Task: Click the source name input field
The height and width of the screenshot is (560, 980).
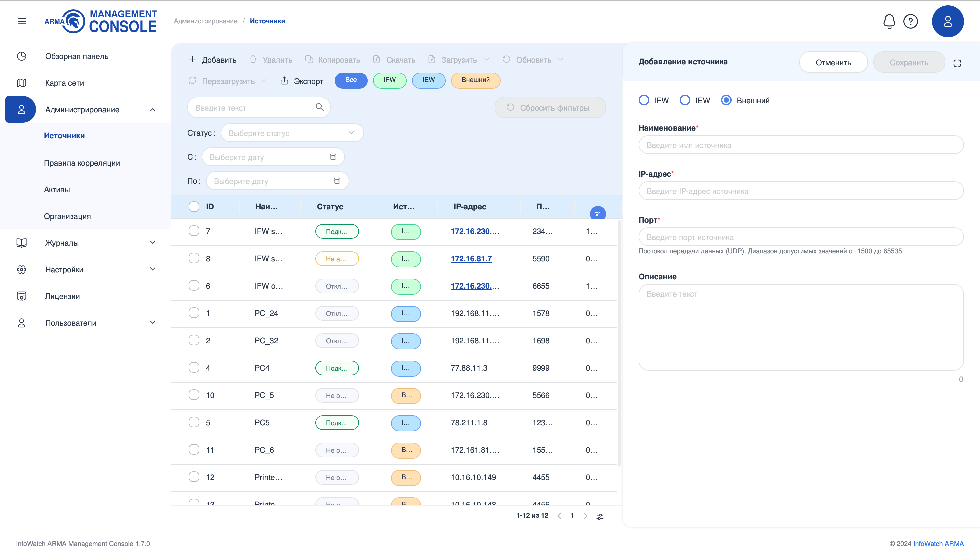Action: [800, 145]
